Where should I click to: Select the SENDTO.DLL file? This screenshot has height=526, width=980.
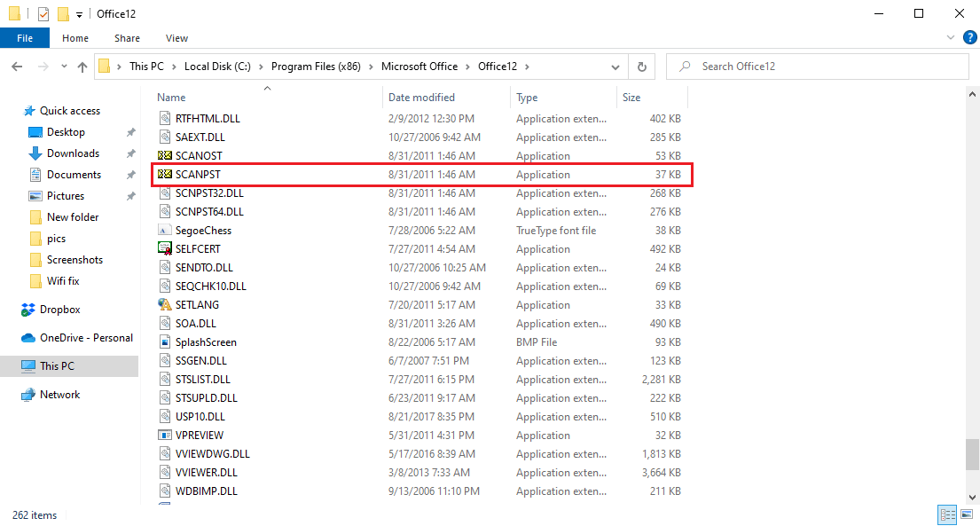[204, 268]
